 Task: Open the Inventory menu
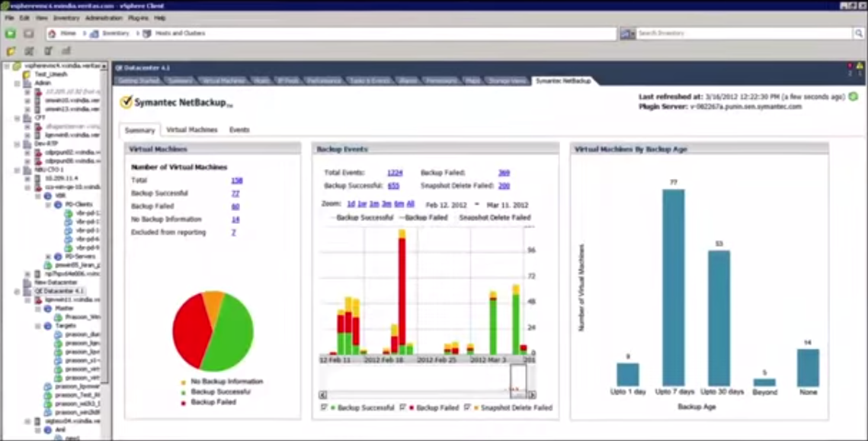[66, 18]
